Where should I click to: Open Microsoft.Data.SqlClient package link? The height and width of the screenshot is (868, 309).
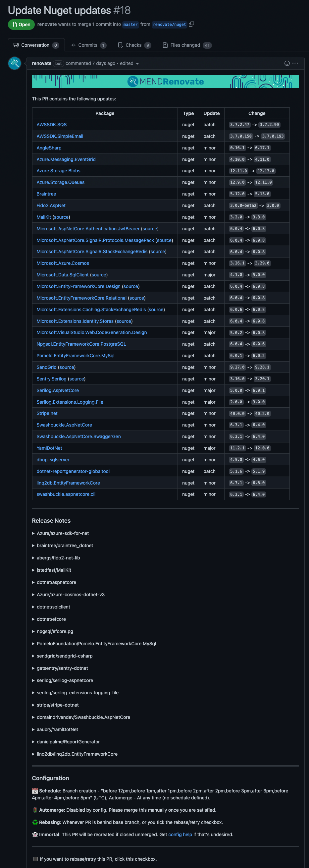tap(63, 275)
